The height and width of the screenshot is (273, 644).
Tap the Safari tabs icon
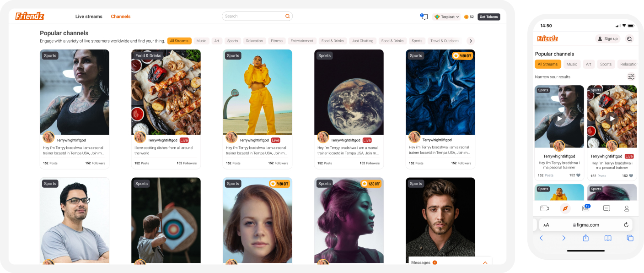[630, 238]
